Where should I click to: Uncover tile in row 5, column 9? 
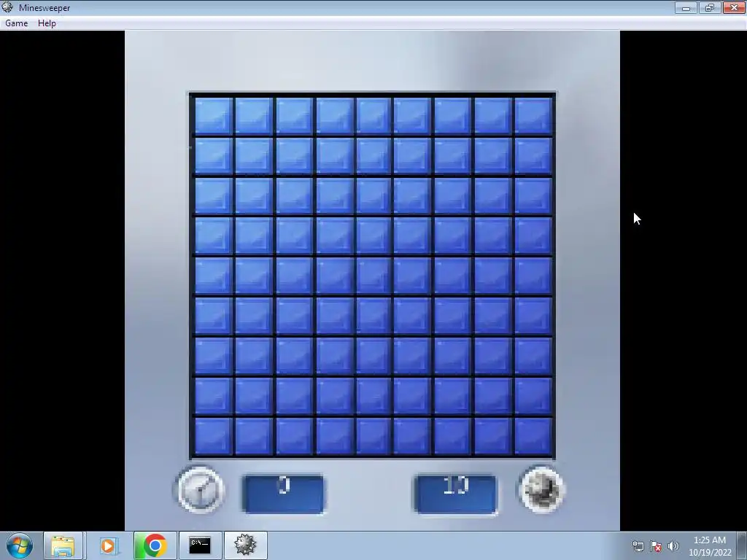533,276
